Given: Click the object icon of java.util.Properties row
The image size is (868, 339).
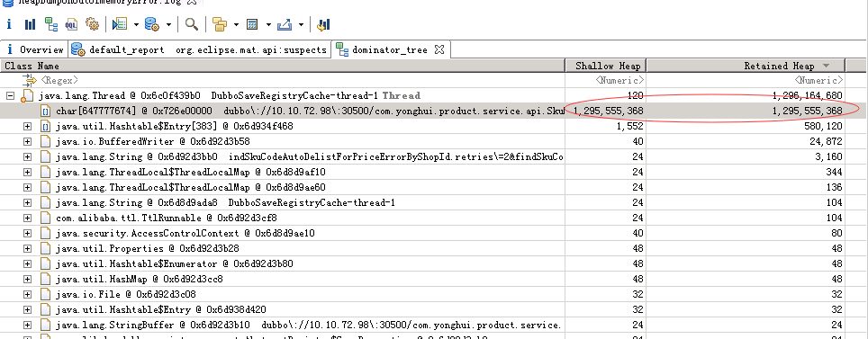Looking at the screenshot, I should [x=45, y=248].
